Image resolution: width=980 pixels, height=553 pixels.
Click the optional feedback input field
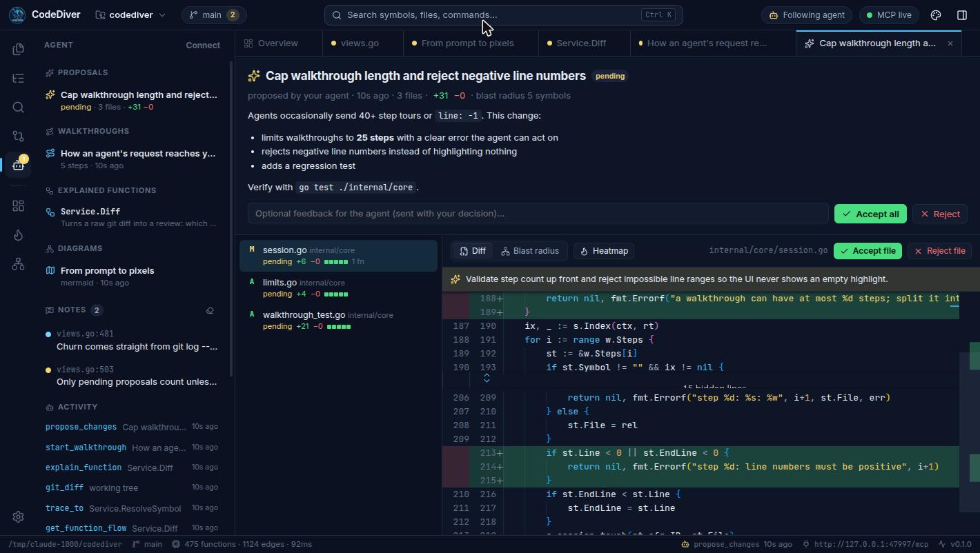[x=538, y=213]
